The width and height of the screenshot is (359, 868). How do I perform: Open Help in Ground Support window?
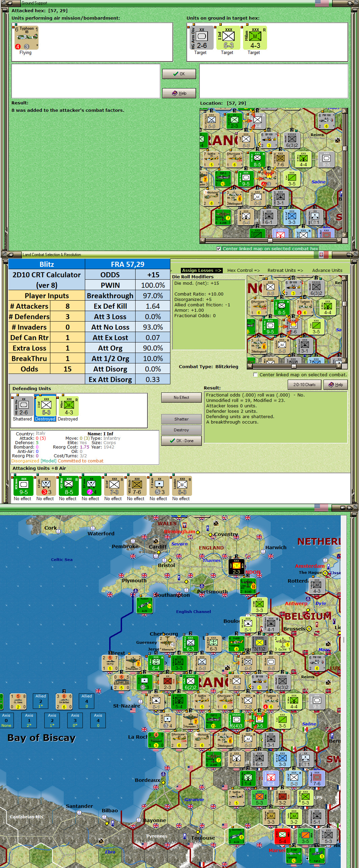click(179, 93)
